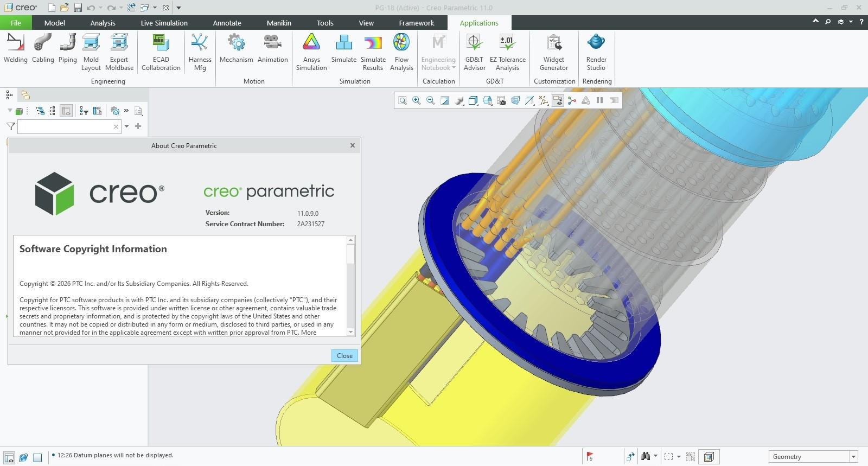868x466 pixels.
Task: Switch to the Annotate tab
Action: [227, 23]
